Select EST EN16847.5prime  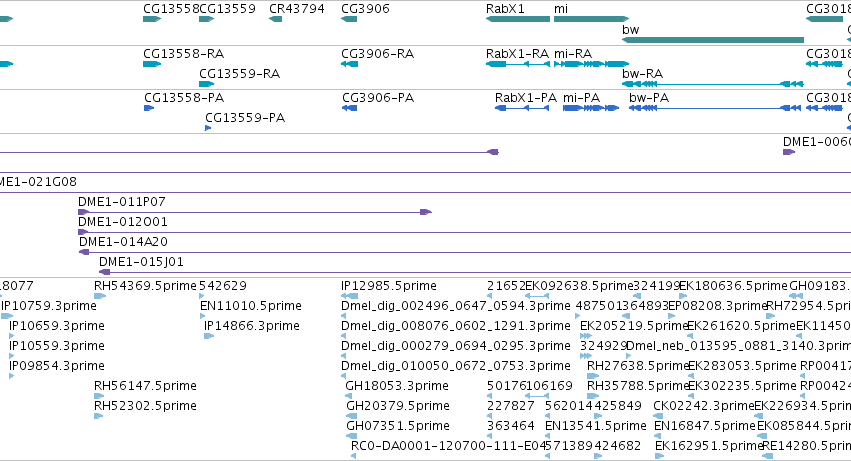tap(659, 436)
